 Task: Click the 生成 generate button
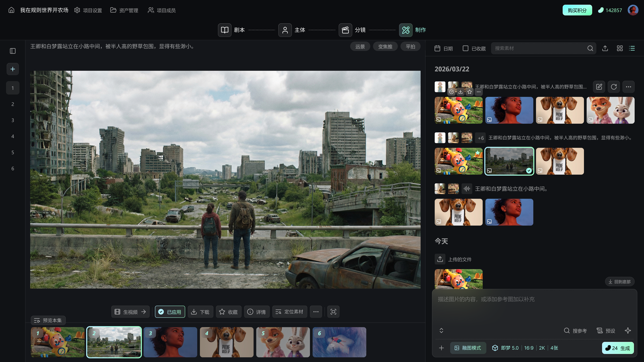[618, 348]
